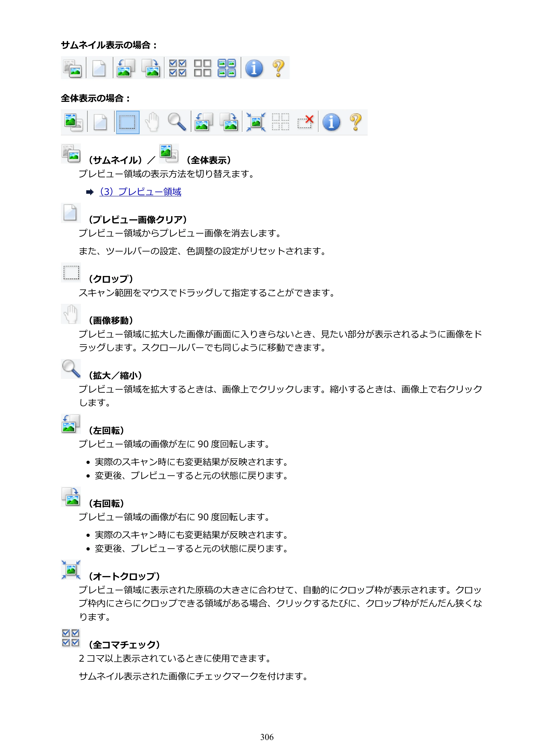Click the remove crop frame red X icon

pos(305,122)
